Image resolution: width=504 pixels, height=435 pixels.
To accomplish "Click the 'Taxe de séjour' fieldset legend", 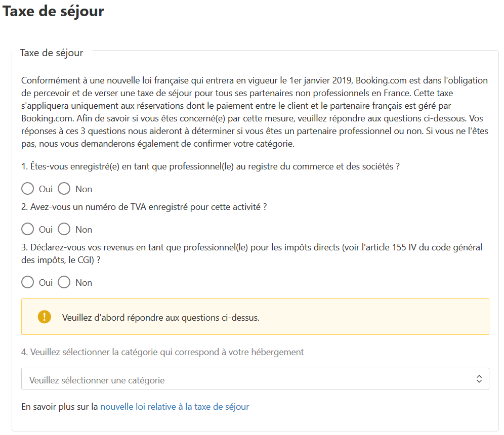I will 52,53.
